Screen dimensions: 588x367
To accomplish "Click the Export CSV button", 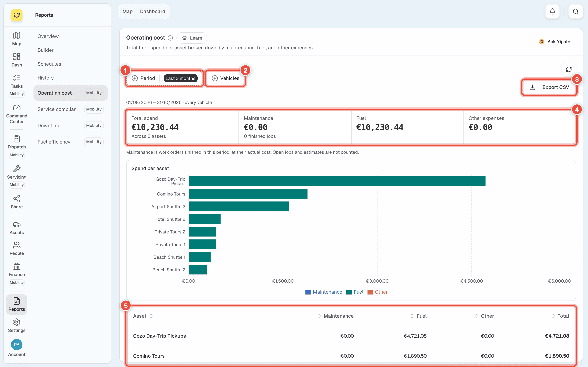I will (x=549, y=87).
